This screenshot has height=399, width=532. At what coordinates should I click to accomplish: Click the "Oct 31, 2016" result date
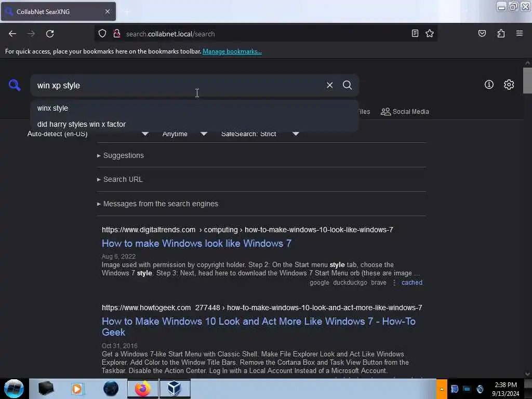(119, 345)
